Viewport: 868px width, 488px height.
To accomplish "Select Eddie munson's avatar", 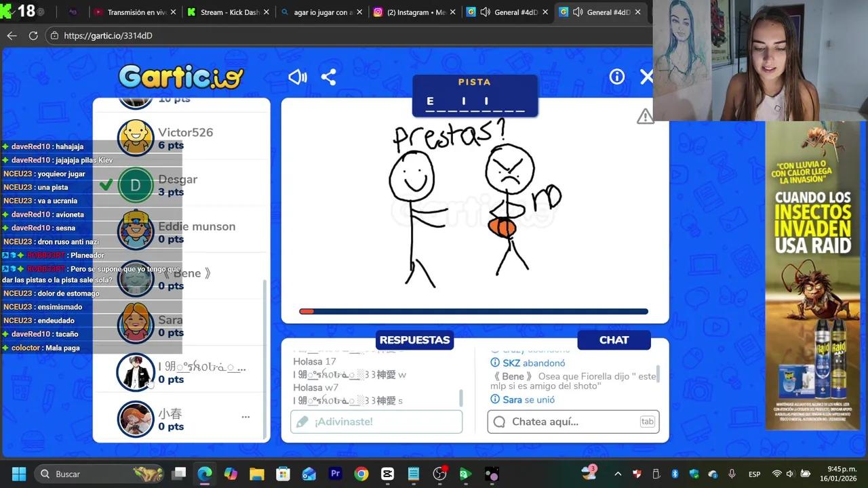I will point(136,232).
